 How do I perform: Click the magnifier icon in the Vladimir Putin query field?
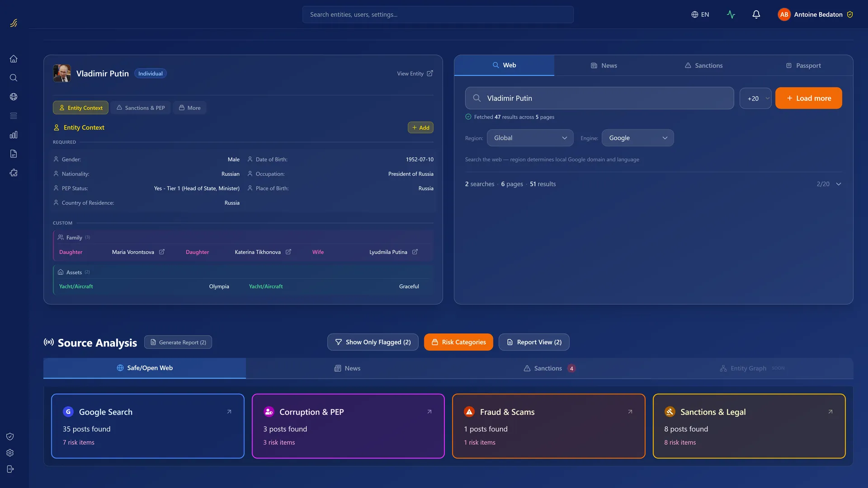coord(476,98)
